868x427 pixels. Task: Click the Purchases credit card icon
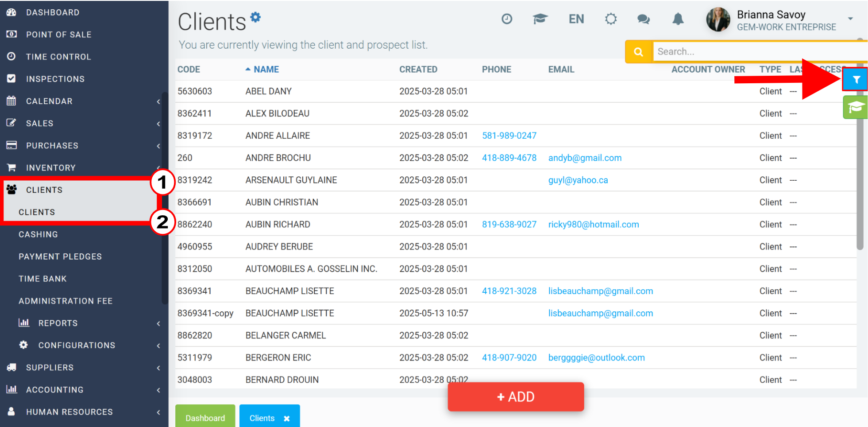12,145
